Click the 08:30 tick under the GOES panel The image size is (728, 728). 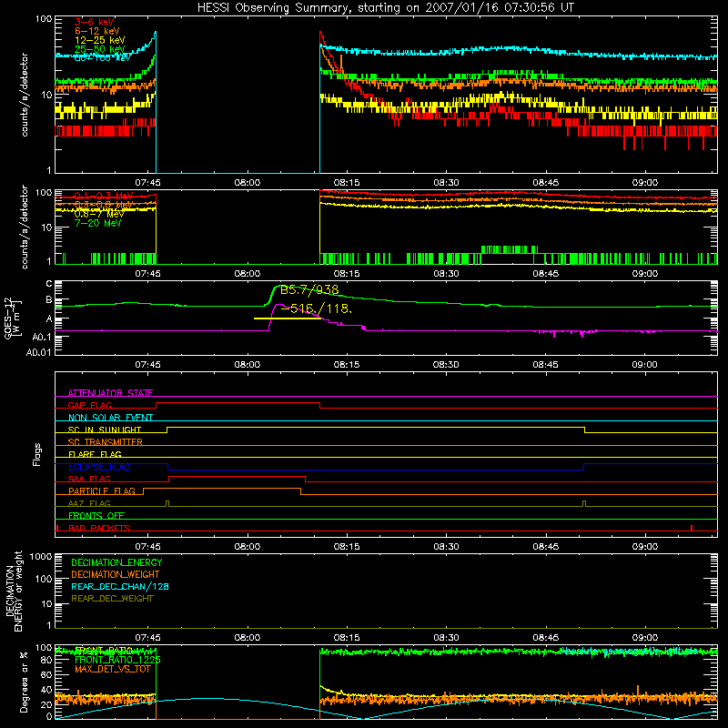pyautogui.click(x=446, y=365)
